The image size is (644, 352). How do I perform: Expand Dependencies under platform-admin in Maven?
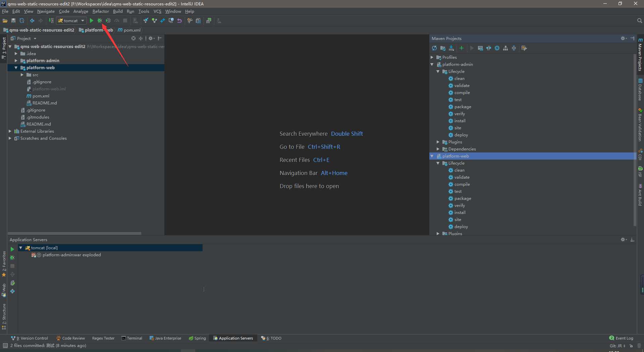click(438, 149)
